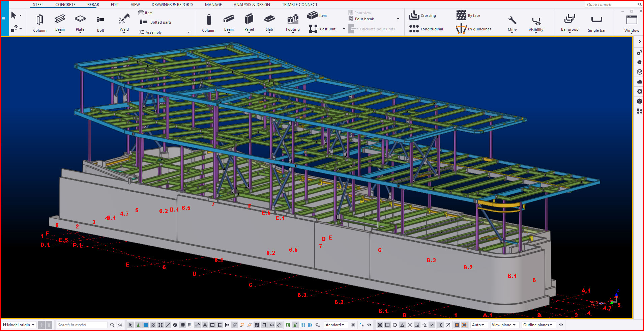Open Trimble Connect cloud side panel
644x331 pixels.
639,82
